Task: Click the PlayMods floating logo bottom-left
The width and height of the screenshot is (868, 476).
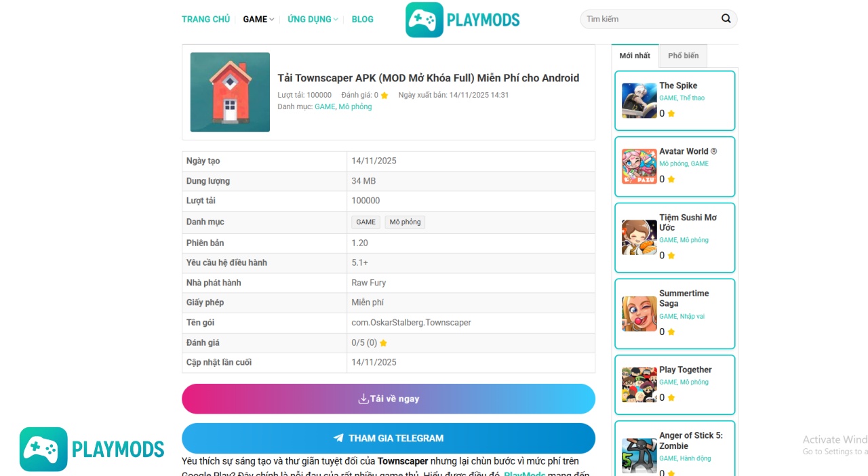Action: click(92, 449)
